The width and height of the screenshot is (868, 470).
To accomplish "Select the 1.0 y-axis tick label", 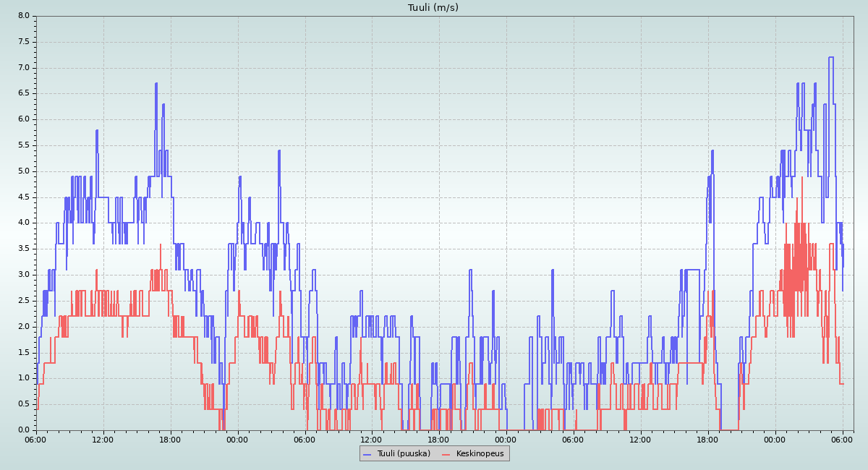I will pos(23,378).
